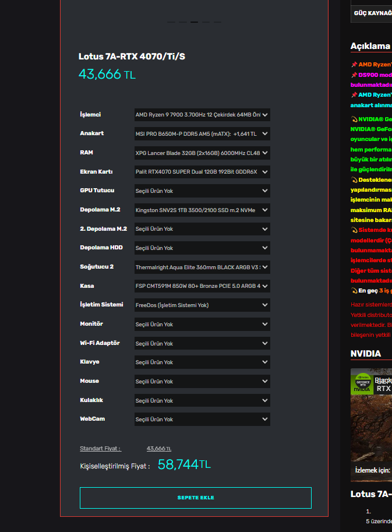The image size is (392, 532).
Task: Open the İşlemci processor dropdown
Action: tap(202, 115)
